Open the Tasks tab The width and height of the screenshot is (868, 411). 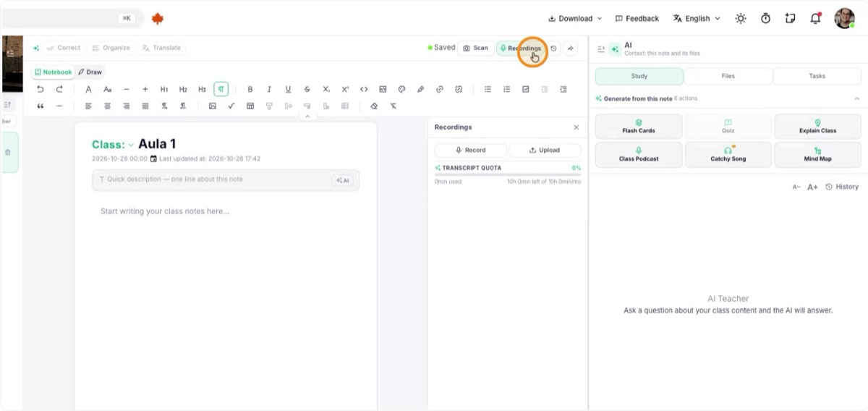point(817,76)
